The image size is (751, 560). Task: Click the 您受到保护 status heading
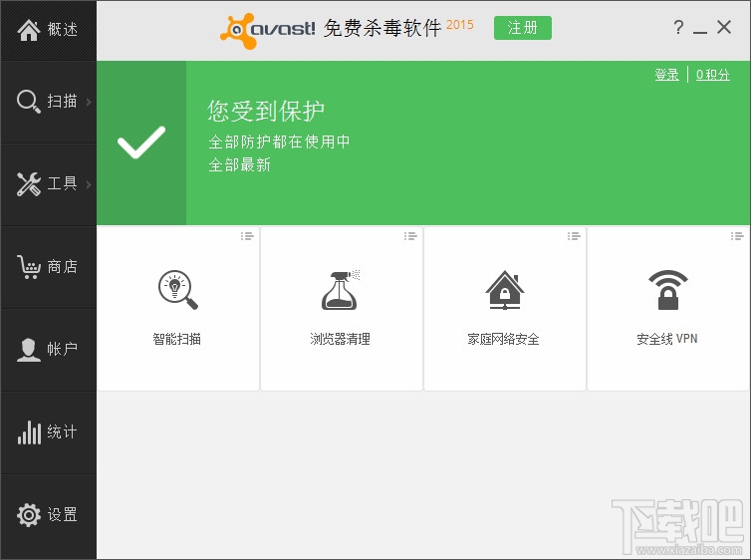(266, 112)
